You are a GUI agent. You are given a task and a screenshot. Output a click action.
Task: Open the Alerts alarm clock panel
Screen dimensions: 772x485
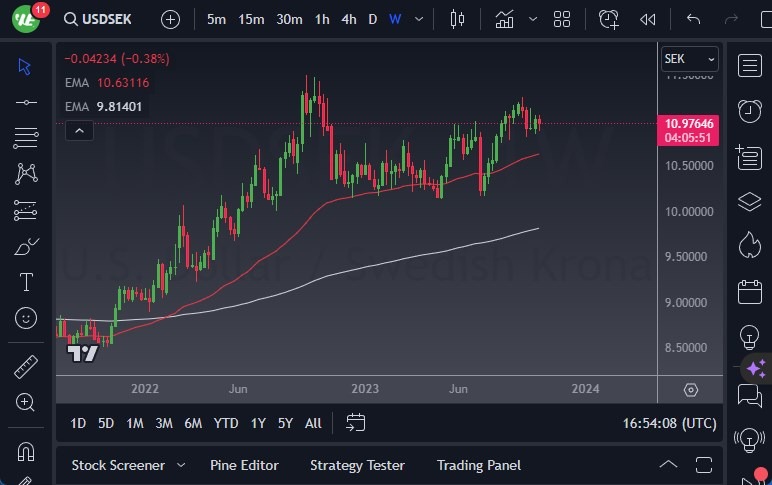click(x=749, y=111)
